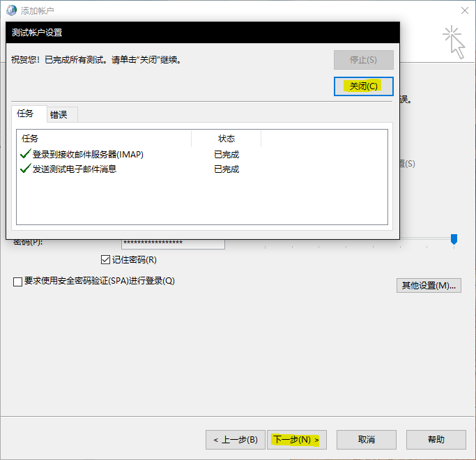476x460 pixels.
Task: Select the 任务 tab
Action: tap(29, 114)
